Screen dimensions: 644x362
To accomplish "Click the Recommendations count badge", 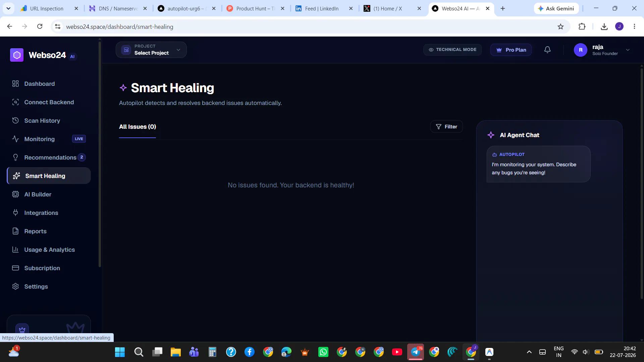I will [82, 157].
